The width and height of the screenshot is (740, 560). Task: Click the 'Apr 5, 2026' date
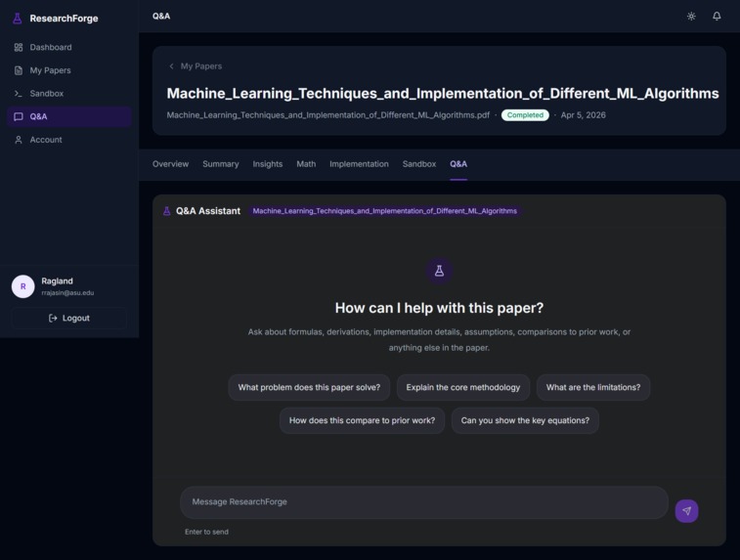(583, 115)
